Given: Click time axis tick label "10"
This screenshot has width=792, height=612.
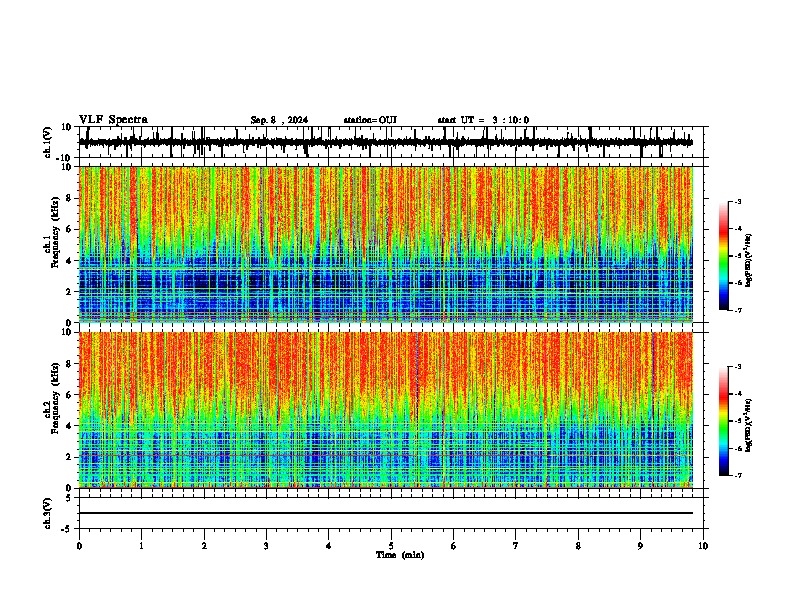Looking at the screenshot, I should coord(703,546).
